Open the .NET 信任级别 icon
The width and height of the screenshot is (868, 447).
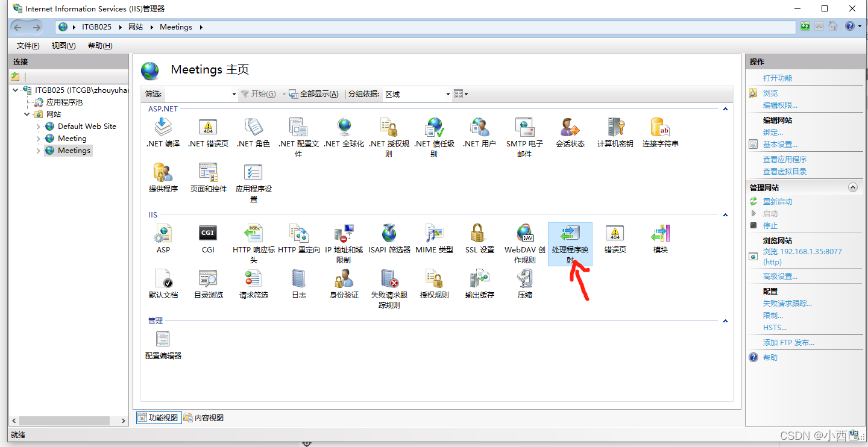coord(434,137)
